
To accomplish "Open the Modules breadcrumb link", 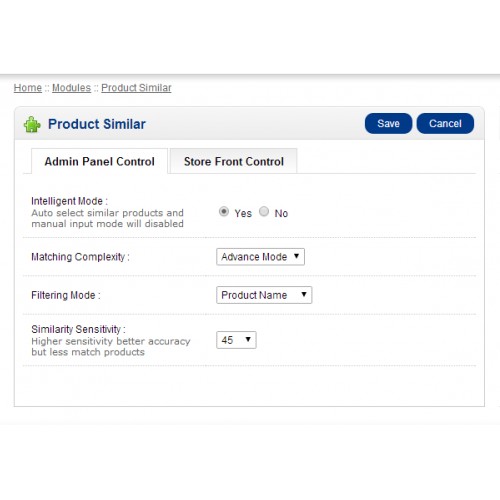I will click(x=71, y=88).
